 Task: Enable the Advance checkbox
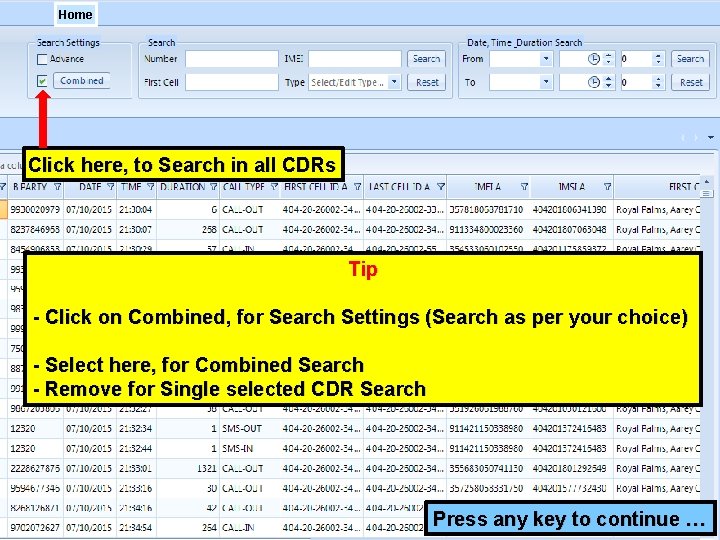pos(42,59)
